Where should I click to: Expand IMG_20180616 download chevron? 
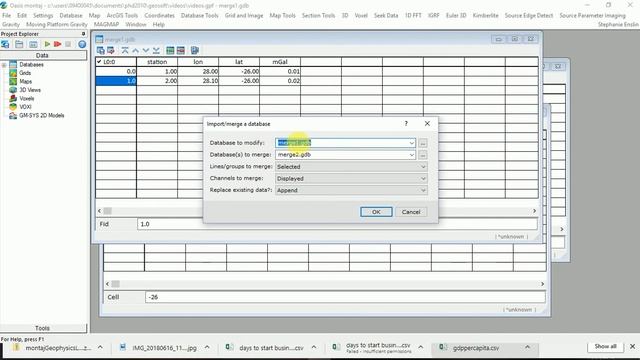point(207,347)
